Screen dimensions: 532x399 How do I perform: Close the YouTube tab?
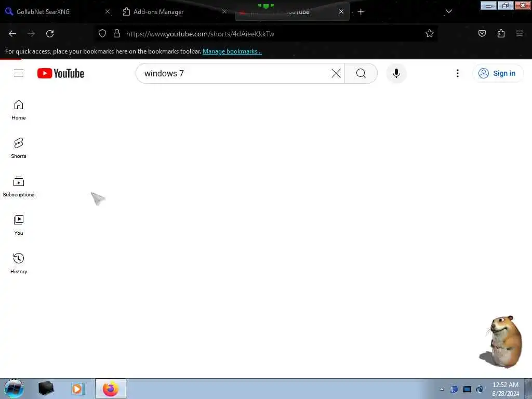point(341,11)
